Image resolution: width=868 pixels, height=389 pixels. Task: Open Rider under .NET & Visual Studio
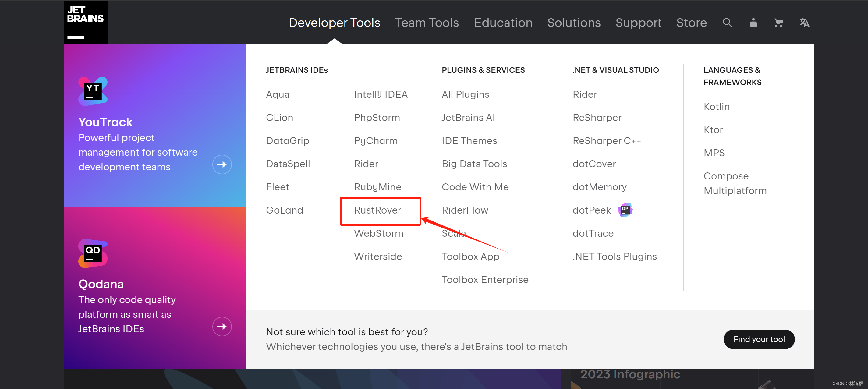pos(585,94)
